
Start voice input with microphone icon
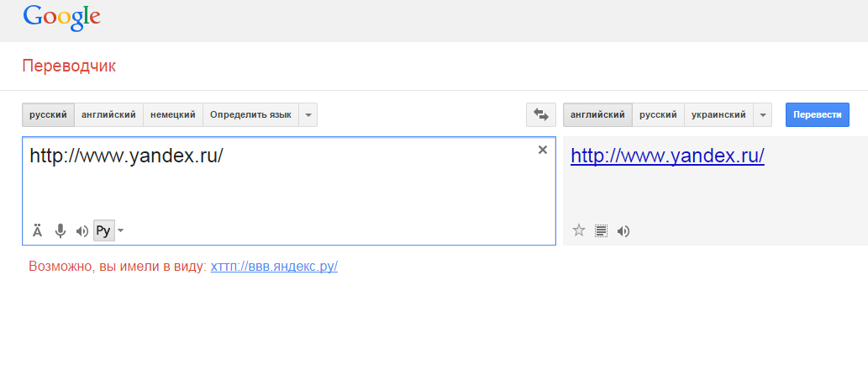[60, 230]
